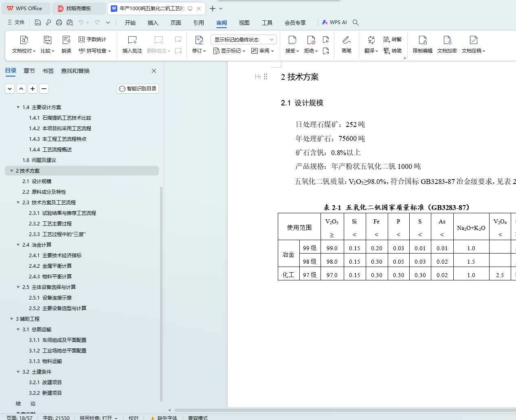The image size is (516, 420).
Task: Convert text using 转繁
Action: click(393, 39)
